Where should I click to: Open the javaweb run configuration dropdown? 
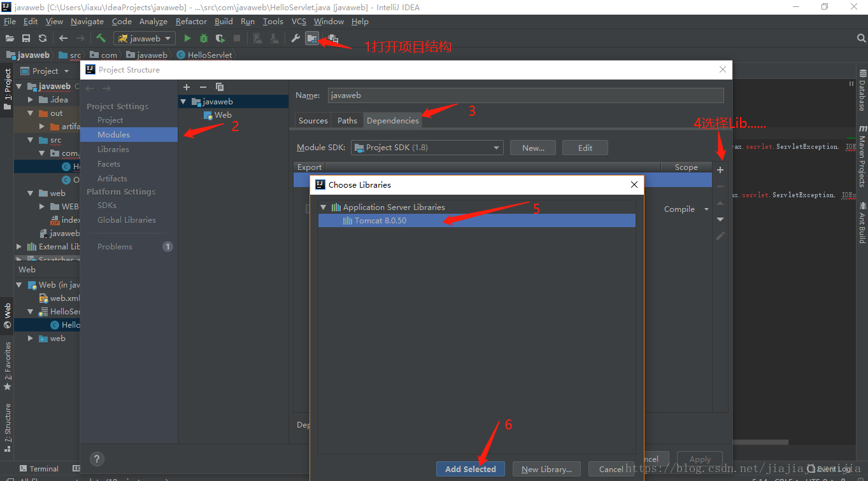[144, 38]
